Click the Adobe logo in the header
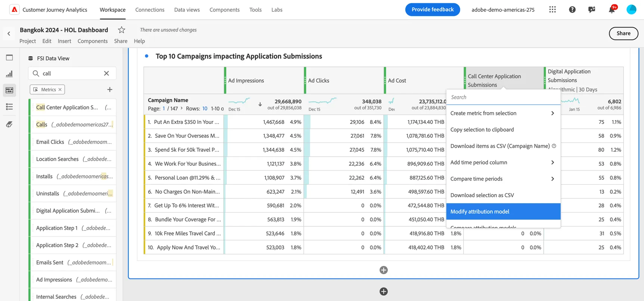644x301 pixels. 14,10
